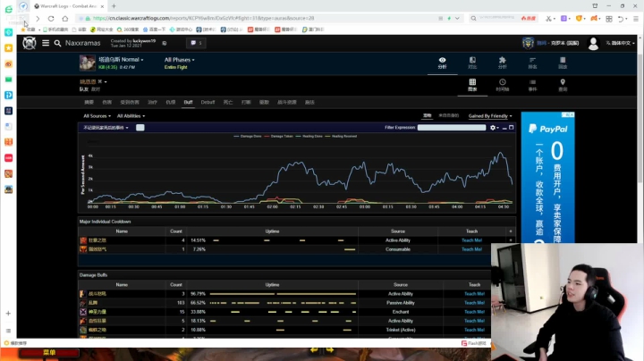Go forward in browser history
This screenshot has height=361, width=644.
coord(38,19)
